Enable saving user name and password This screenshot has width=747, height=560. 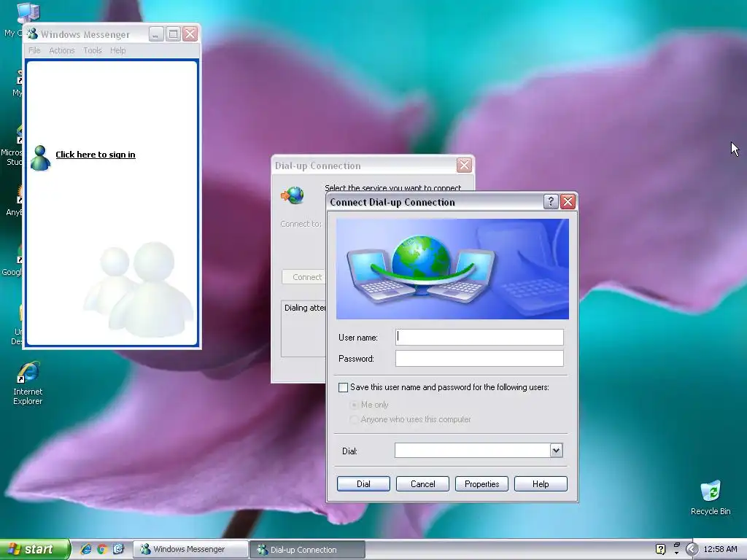point(343,387)
